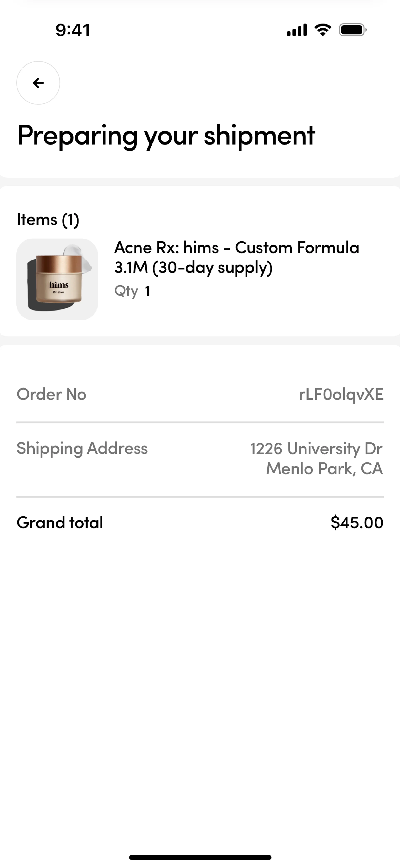
Task: Open the Acne Rx Custom Formula item title
Action: (x=236, y=248)
